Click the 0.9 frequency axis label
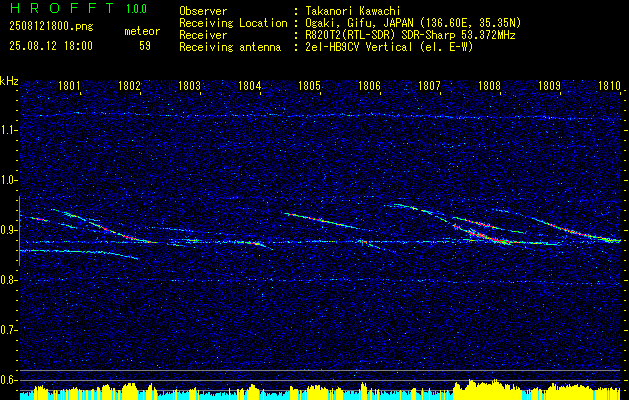The height and width of the screenshot is (400, 629). click(x=8, y=230)
